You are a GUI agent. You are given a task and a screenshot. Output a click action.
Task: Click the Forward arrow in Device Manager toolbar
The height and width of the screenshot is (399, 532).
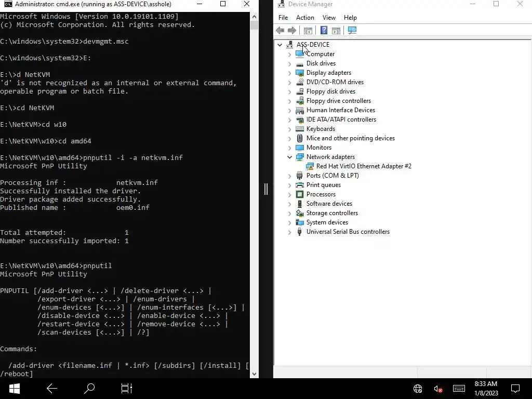coord(292,31)
